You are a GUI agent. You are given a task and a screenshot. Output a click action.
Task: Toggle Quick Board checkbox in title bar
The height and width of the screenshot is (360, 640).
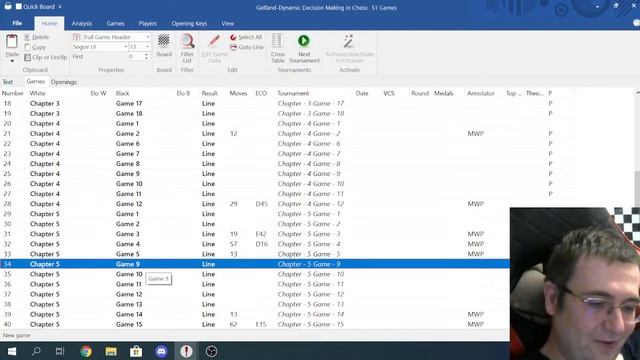tap(19, 7)
